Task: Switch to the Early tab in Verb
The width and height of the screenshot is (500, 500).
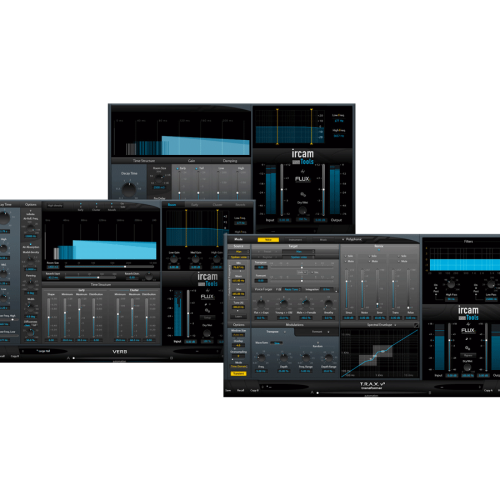Action: point(195,205)
